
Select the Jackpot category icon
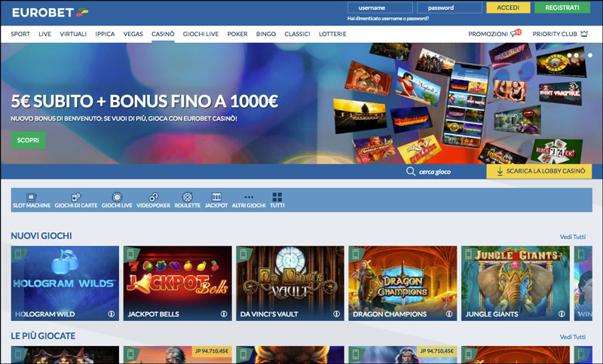(x=216, y=197)
